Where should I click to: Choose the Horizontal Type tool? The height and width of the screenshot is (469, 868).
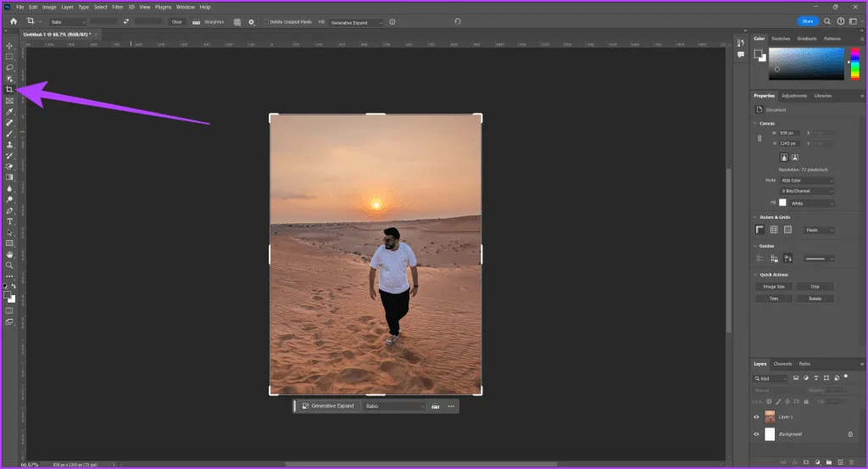click(9, 221)
